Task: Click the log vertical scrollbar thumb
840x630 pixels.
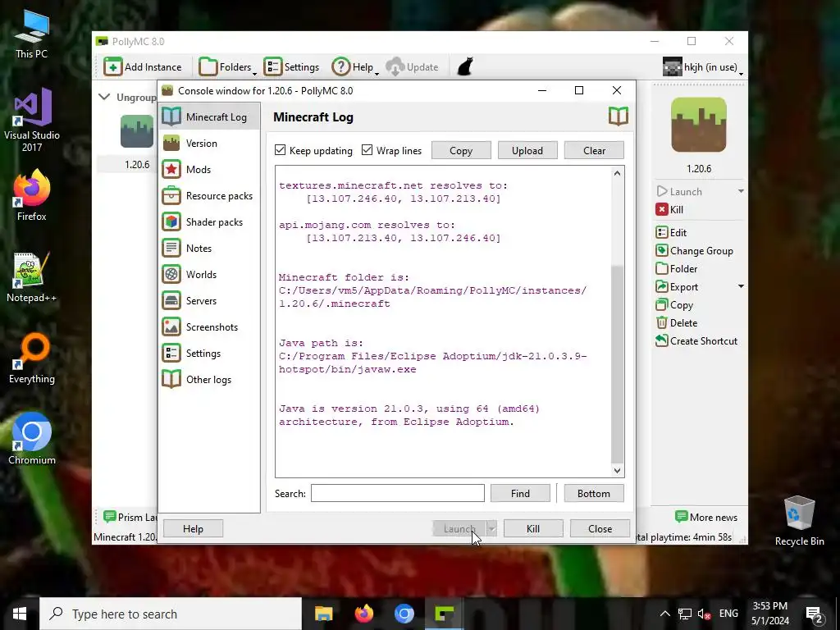Action: (617, 364)
